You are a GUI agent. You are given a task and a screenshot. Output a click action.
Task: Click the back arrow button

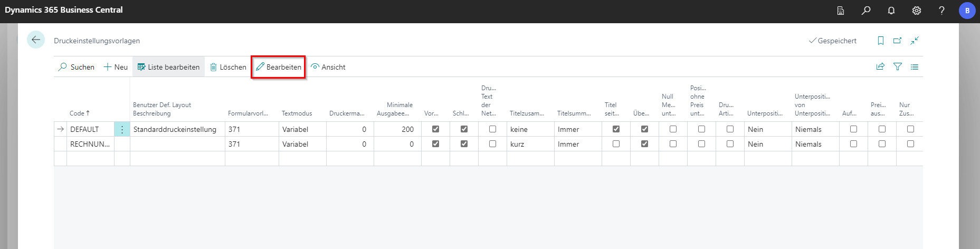coord(36,40)
